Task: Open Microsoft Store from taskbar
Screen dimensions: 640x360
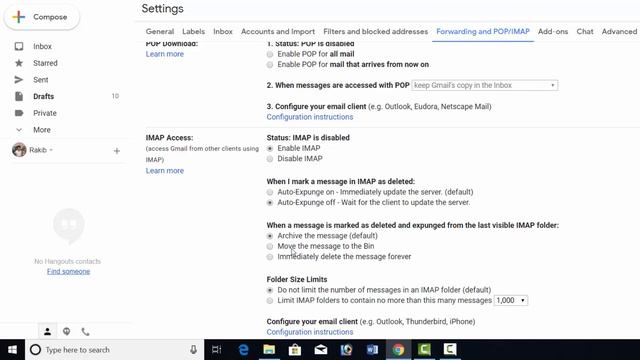Action: (x=295, y=350)
